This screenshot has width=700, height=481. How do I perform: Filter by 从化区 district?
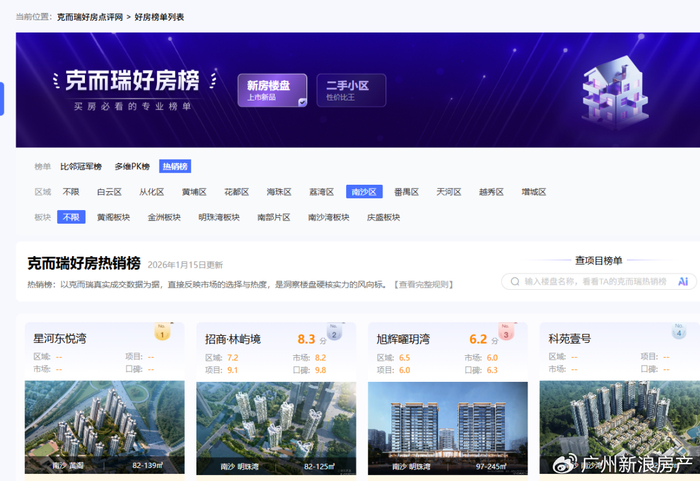pyautogui.click(x=152, y=192)
